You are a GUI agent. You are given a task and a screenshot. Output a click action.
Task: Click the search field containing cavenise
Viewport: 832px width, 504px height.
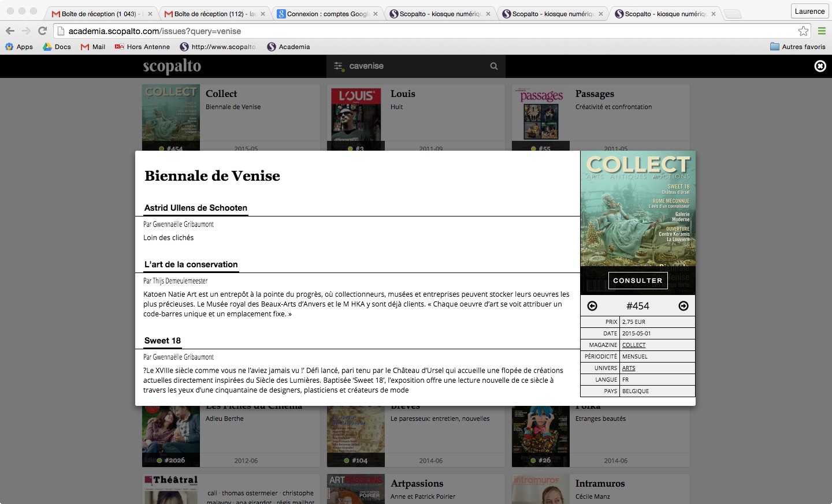tap(416, 66)
